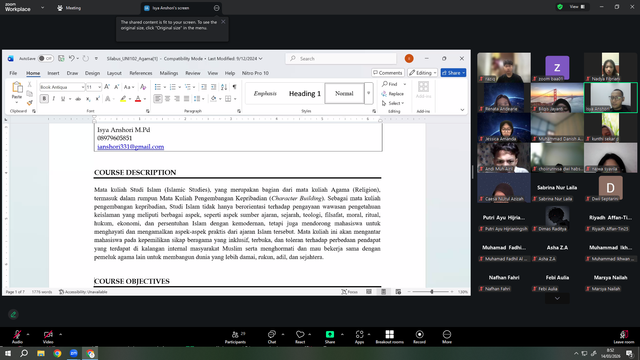640x360 pixels.
Task: Open the font size dropdown
Action: (99, 87)
